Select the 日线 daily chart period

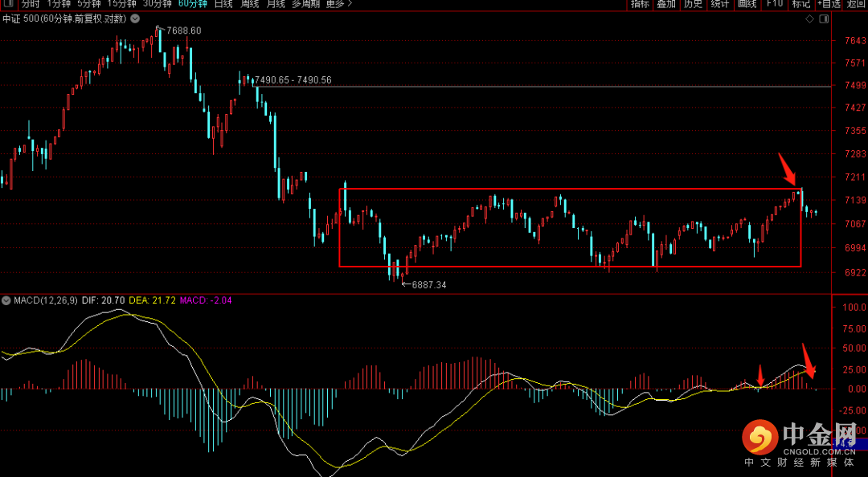tap(223, 4)
